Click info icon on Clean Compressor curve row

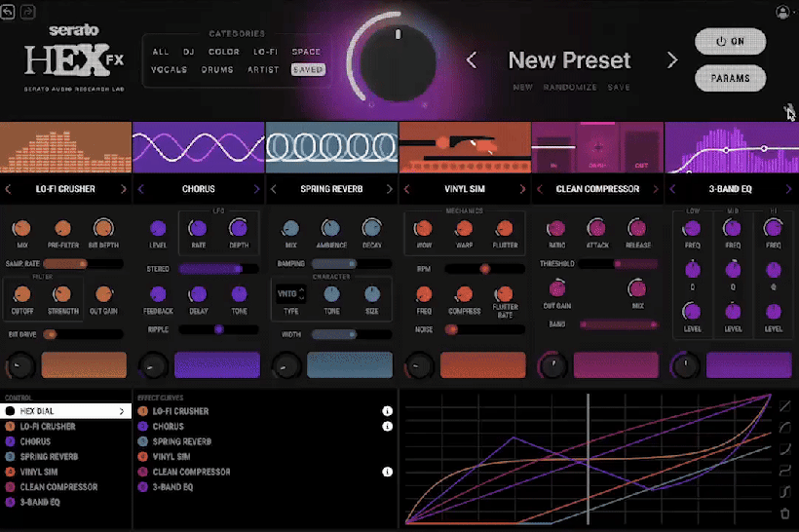[x=387, y=472]
